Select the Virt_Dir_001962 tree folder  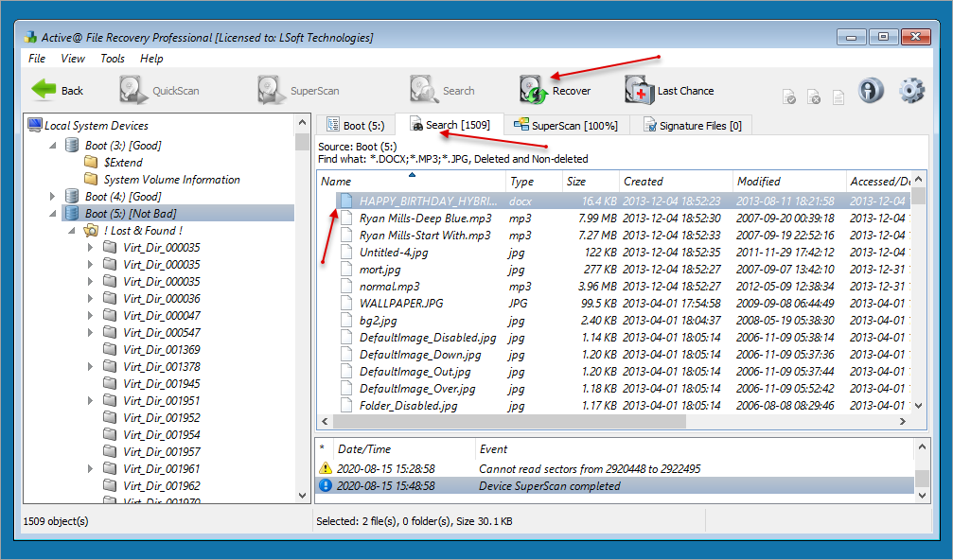[162, 485]
